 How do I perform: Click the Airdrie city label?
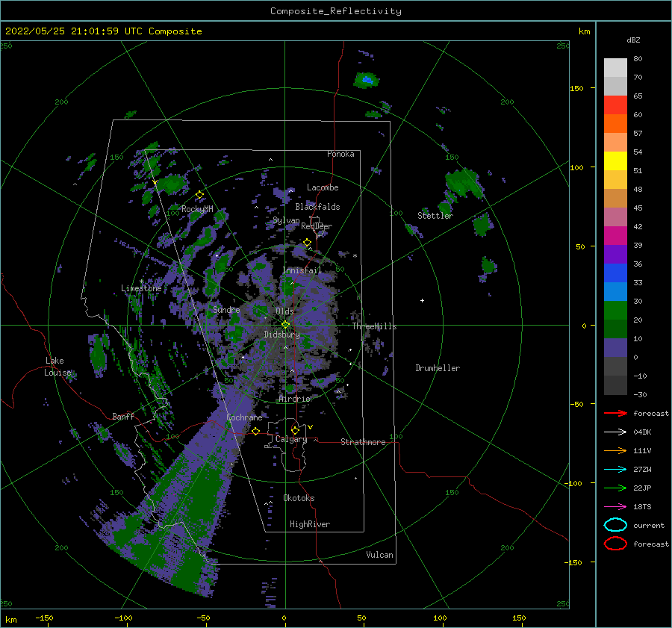(294, 399)
